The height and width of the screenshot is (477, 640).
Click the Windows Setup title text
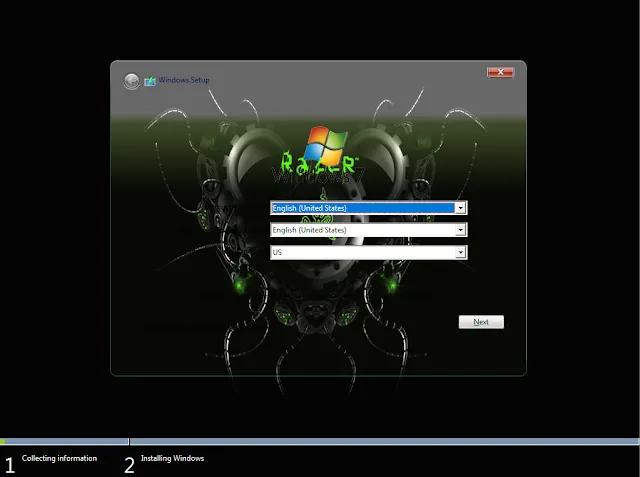184,80
